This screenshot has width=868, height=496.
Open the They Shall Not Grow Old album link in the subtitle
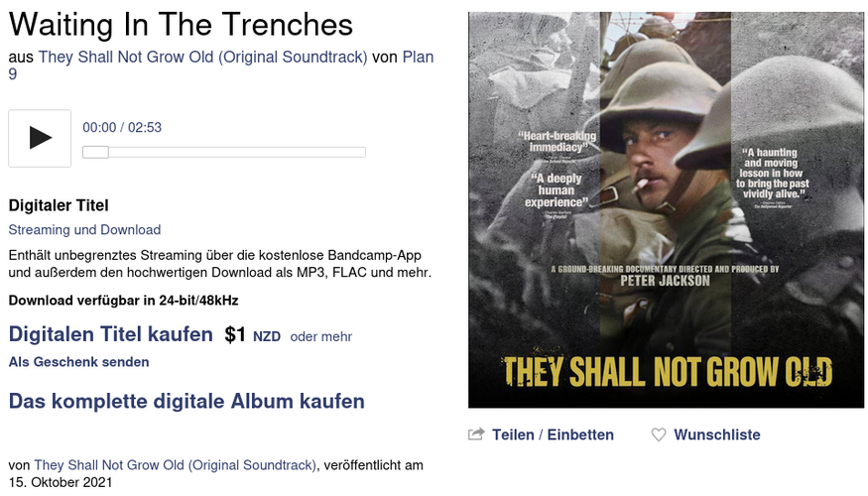(x=202, y=57)
